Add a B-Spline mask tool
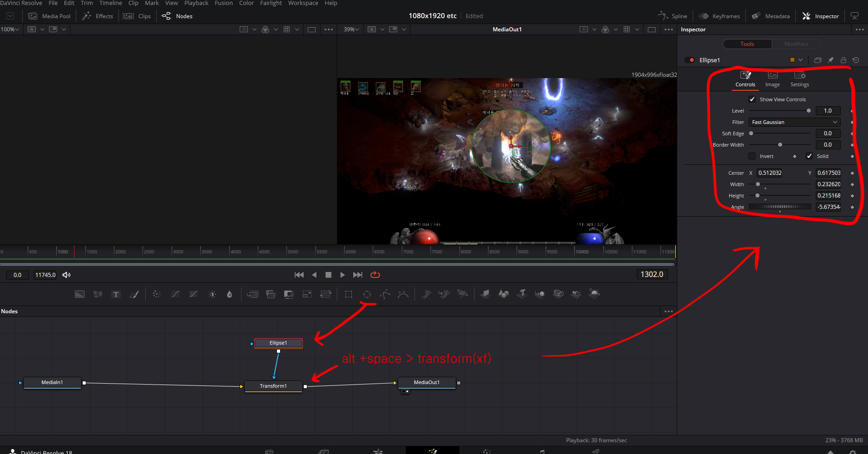868x454 pixels. pos(403,294)
